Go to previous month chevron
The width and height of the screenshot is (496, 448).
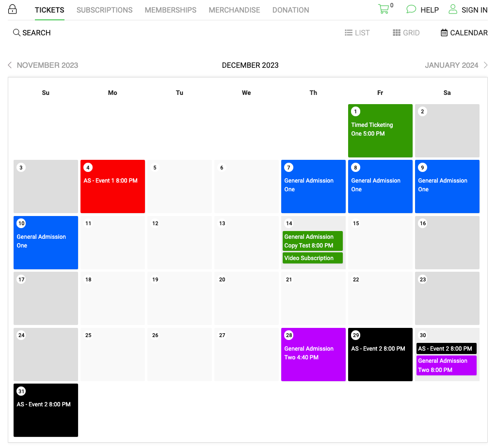10,65
